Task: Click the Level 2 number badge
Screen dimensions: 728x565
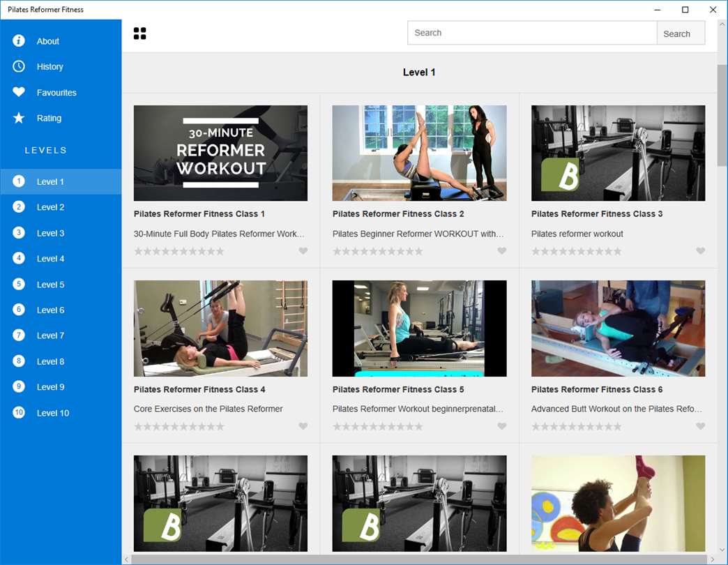Action: pyautogui.click(x=19, y=207)
